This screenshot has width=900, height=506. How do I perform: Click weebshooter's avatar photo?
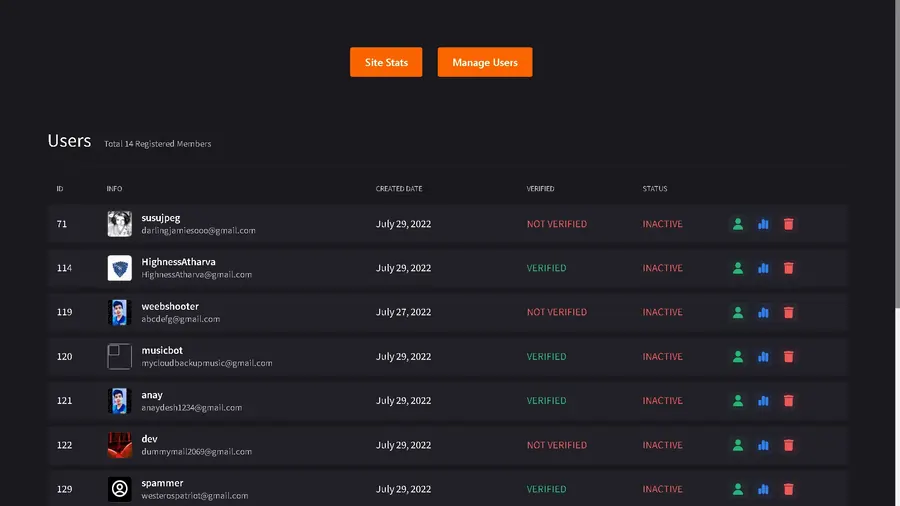[x=119, y=312]
